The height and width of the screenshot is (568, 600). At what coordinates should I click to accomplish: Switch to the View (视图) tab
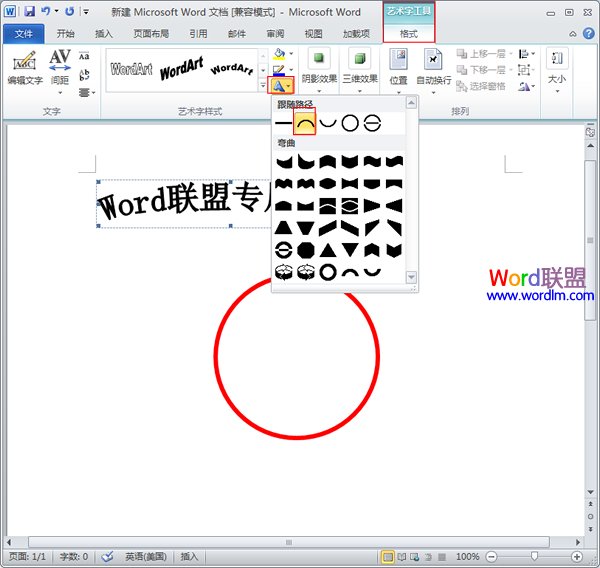pyautogui.click(x=313, y=34)
